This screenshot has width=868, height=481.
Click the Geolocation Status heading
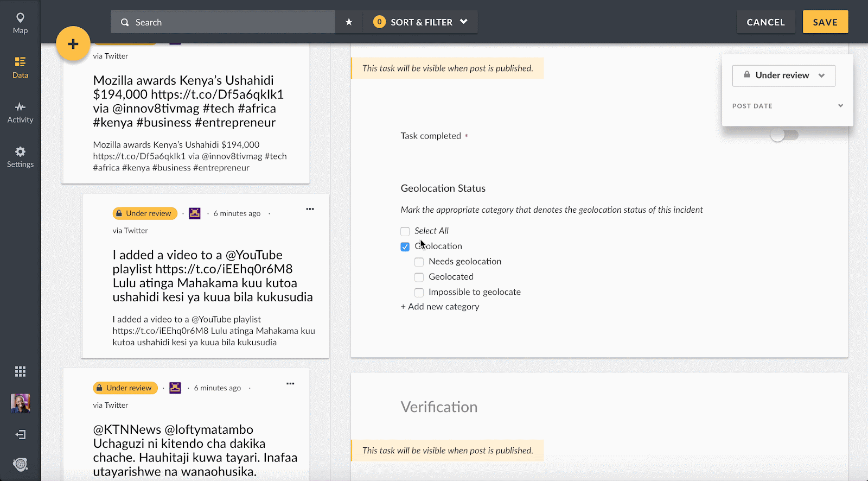point(443,188)
